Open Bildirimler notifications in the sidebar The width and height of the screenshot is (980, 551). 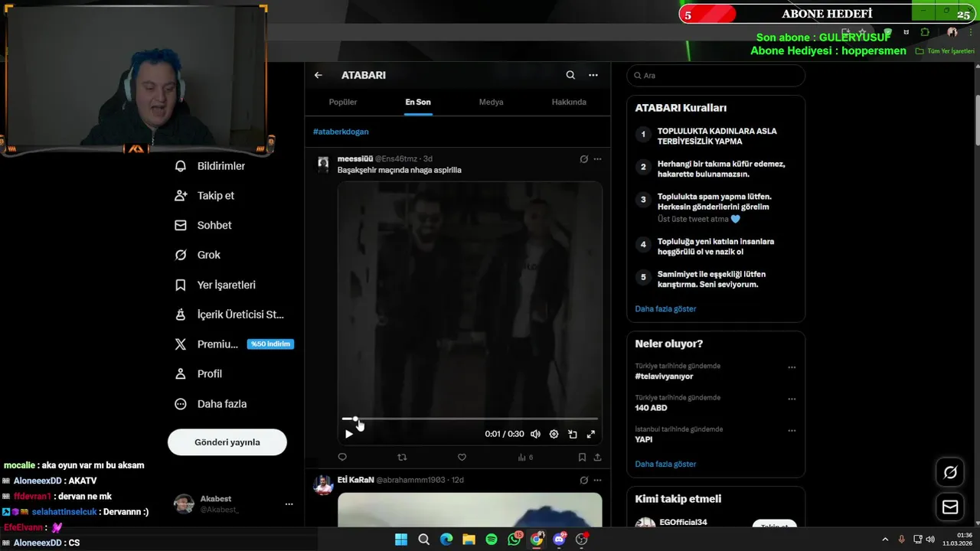pos(211,166)
